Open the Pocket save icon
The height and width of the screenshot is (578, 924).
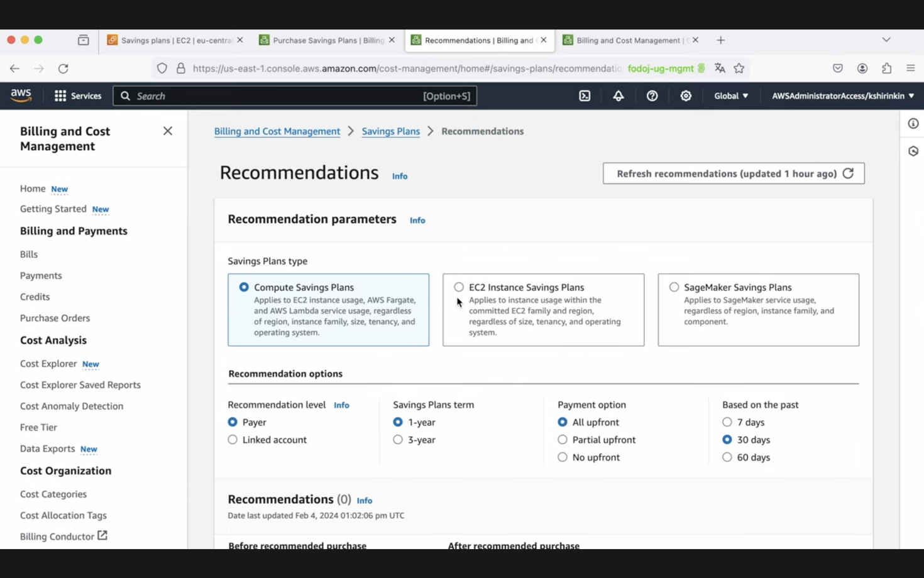pyautogui.click(x=838, y=68)
